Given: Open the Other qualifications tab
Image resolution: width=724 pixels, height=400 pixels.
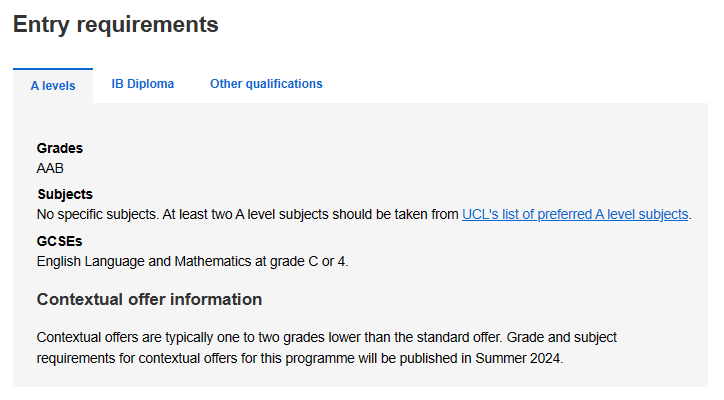Looking at the screenshot, I should coord(266,84).
